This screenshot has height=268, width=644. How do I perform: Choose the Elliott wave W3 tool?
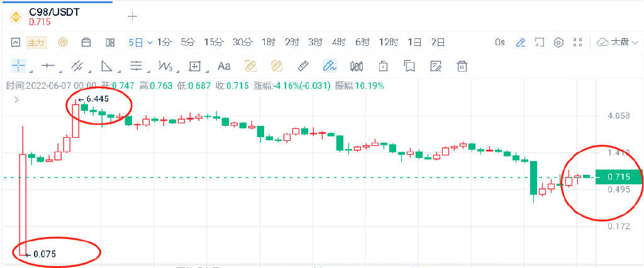coord(165,65)
